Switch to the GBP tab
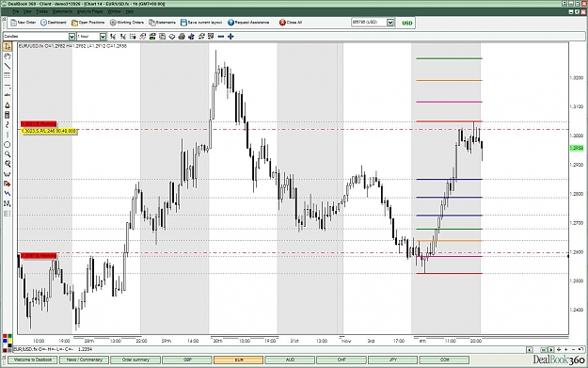588x368 pixels. pos(187,360)
